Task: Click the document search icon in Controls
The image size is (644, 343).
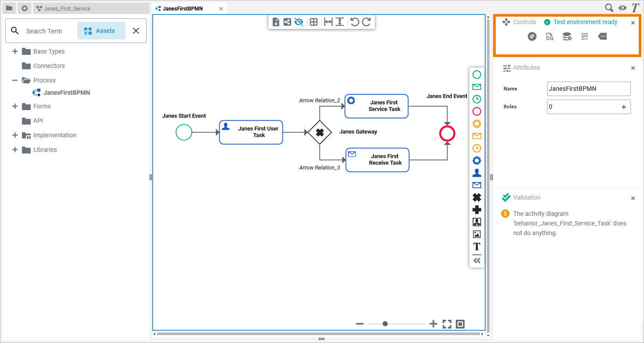Action: click(550, 37)
